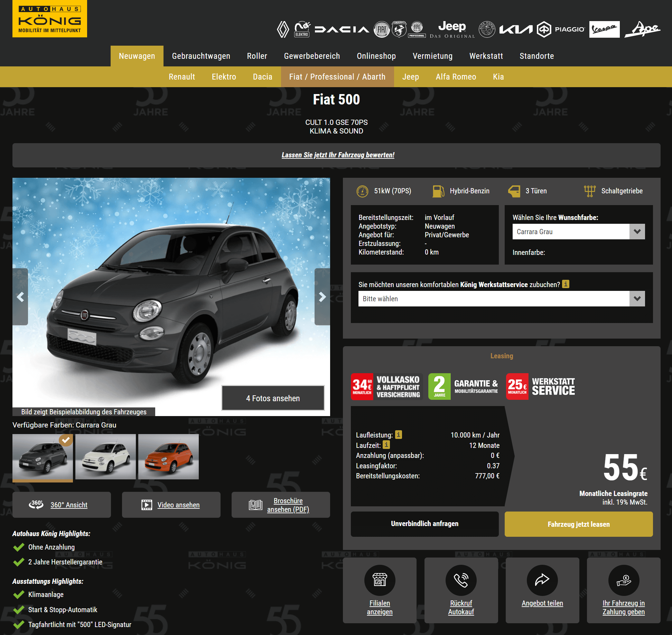
Task: Click the Autohaus König logo
Action: (50, 19)
